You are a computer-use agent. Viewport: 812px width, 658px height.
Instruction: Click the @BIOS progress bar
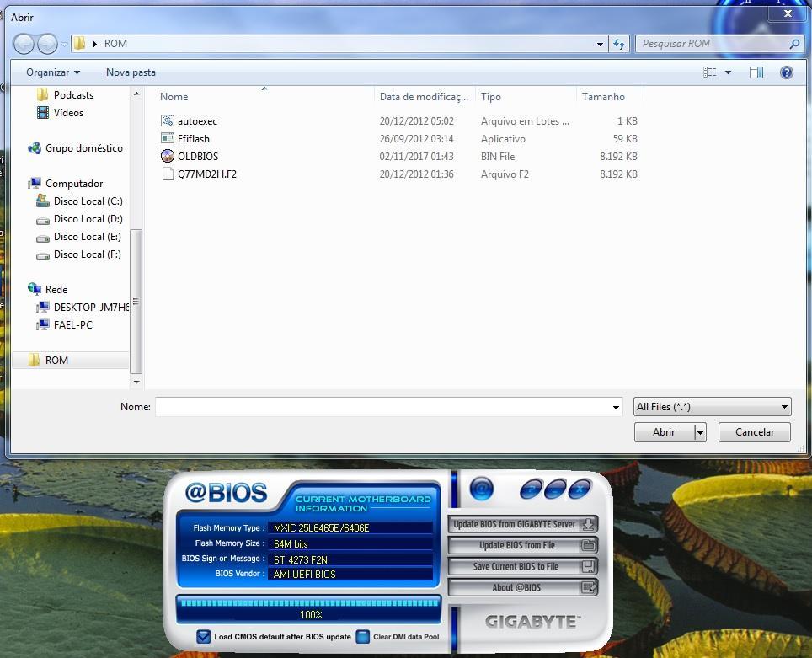[309, 609]
